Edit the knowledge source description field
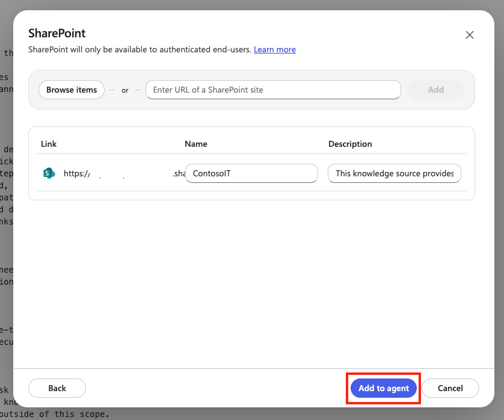This screenshot has width=504, height=420. [x=395, y=173]
